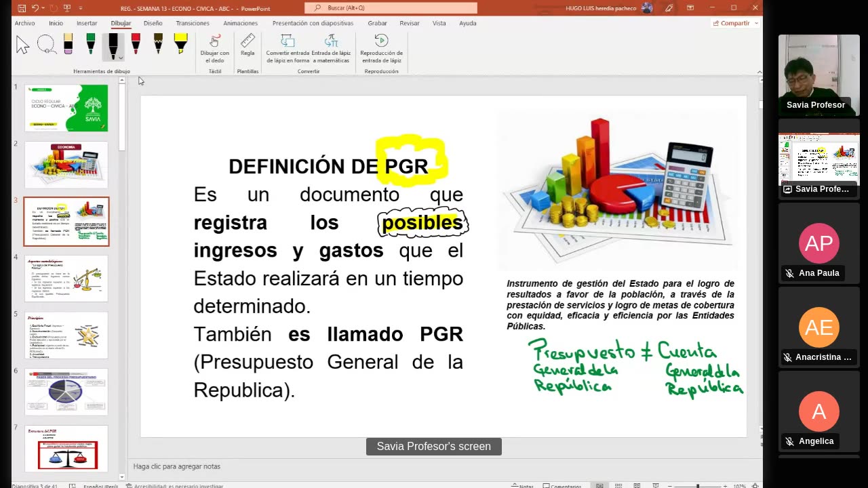Open the Transiciones tab
The image size is (868, 488).
[193, 23]
